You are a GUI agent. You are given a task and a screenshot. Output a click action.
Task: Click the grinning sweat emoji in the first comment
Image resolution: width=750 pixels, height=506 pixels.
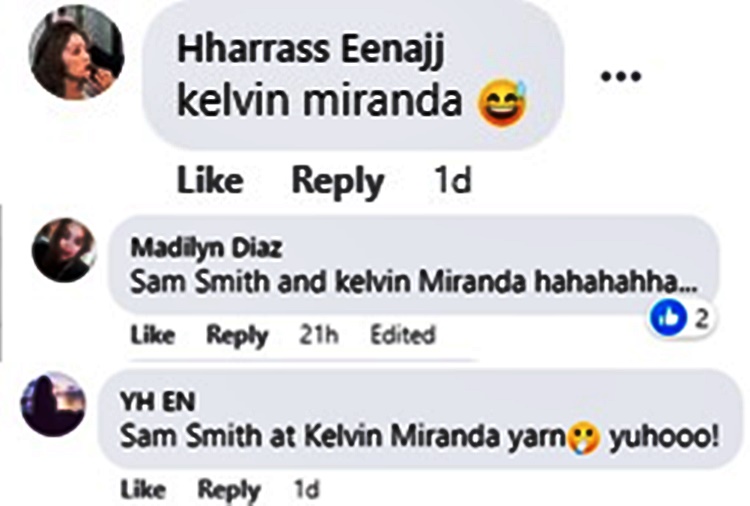[502, 102]
